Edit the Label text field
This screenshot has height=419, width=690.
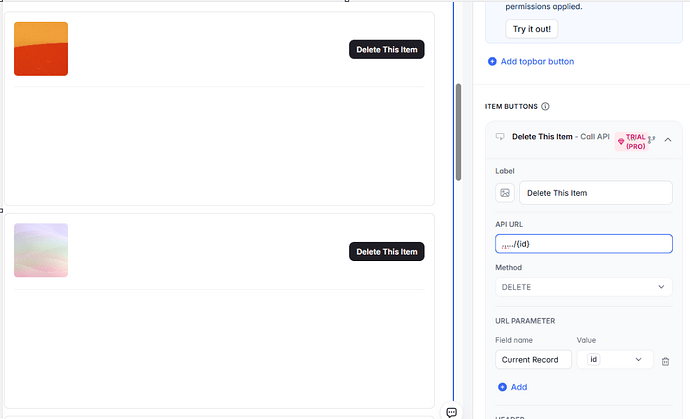pyautogui.click(x=596, y=193)
